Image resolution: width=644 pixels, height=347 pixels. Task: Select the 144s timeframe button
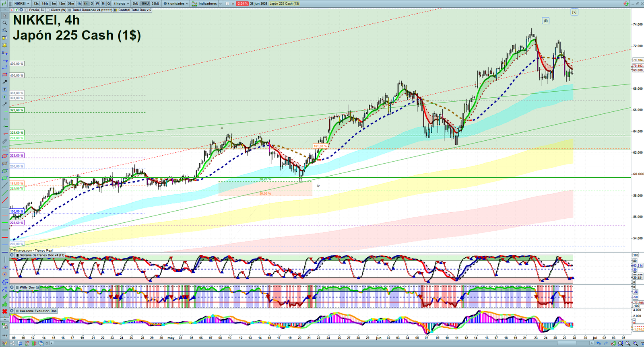click(x=45, y=4)
